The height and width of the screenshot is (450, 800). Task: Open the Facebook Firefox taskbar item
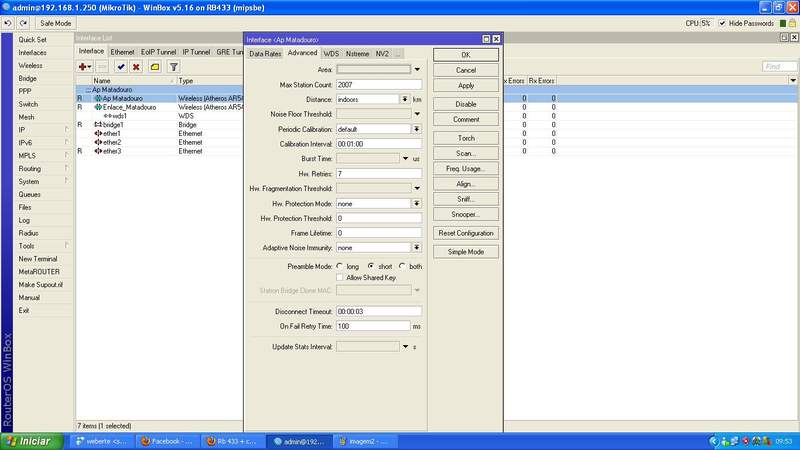click(167, 441)
